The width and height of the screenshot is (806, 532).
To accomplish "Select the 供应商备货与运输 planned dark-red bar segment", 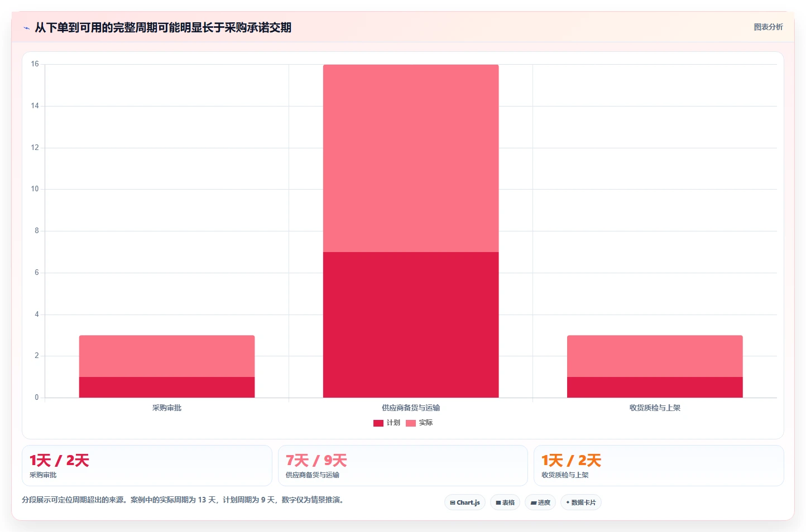I will (411, 325).
